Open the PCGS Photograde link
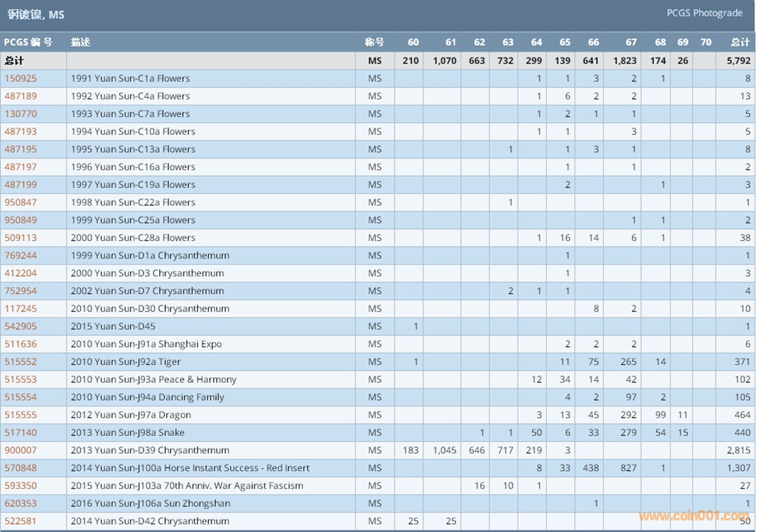The width and height of the screenshot is (757, 532). pos(704,13)
